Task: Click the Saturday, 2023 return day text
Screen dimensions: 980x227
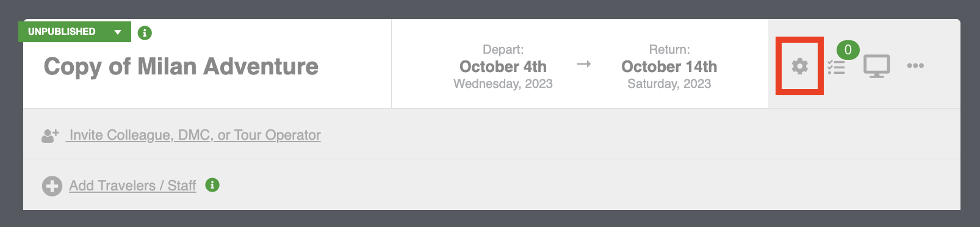Action: (x=669, y=84)
